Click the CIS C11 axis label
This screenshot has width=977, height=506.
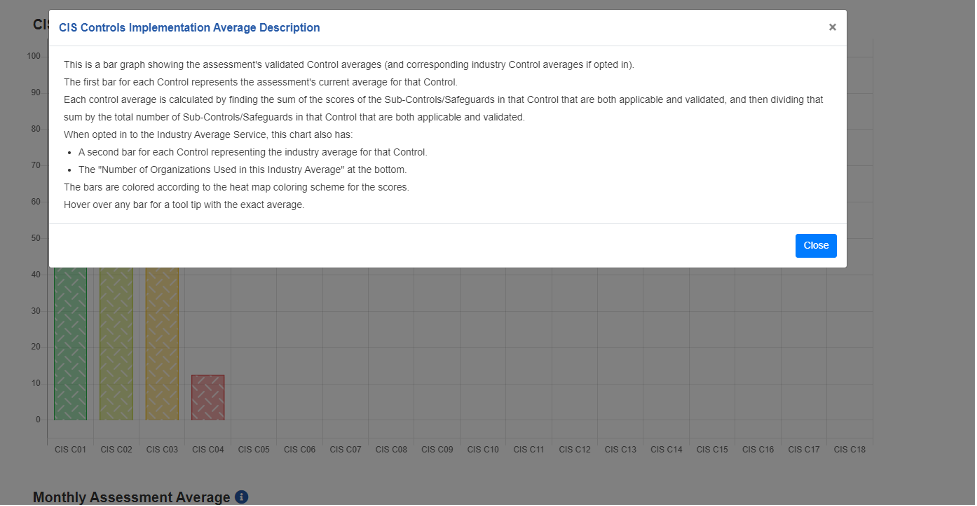(x=529, y=450)
